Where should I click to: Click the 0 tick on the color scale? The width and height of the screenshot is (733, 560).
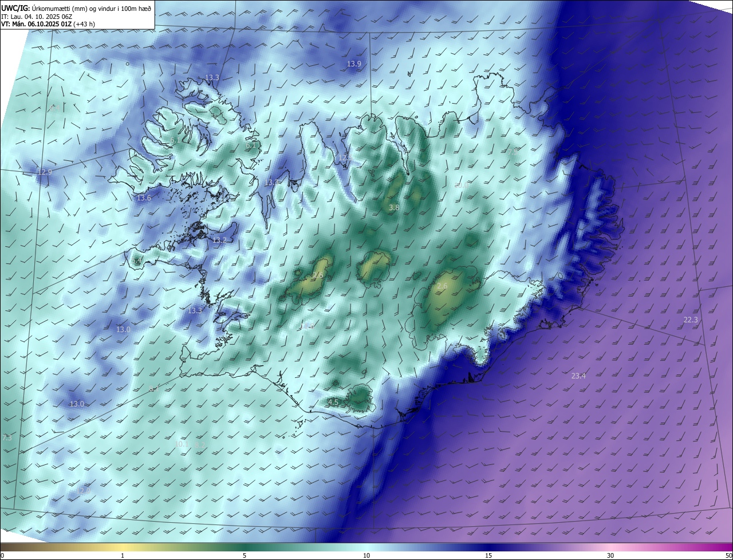(2, 556)
